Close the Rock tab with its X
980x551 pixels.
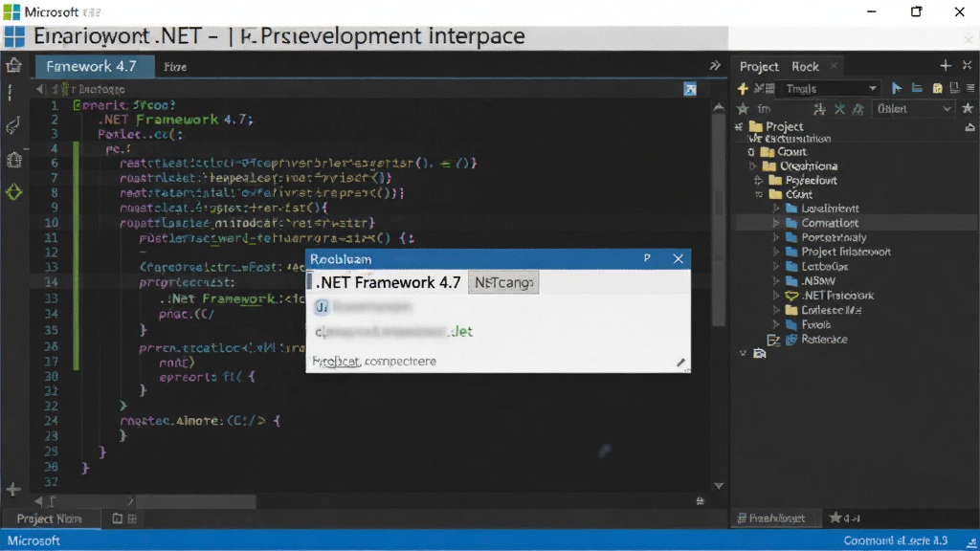point(834,66)
